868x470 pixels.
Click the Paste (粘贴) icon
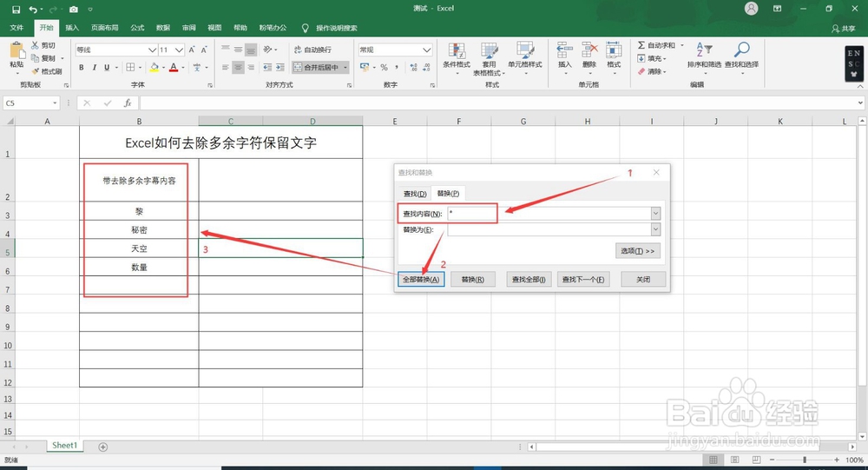16,50
